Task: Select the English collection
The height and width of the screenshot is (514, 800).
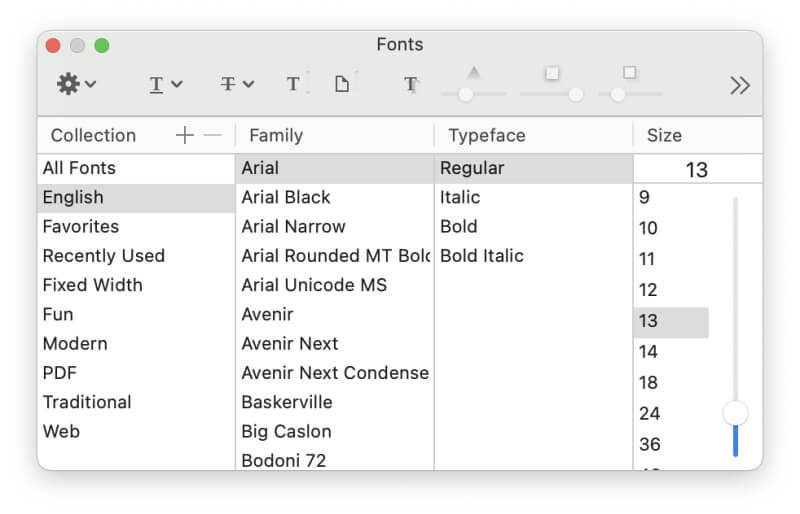Action: tap(136, 198)
